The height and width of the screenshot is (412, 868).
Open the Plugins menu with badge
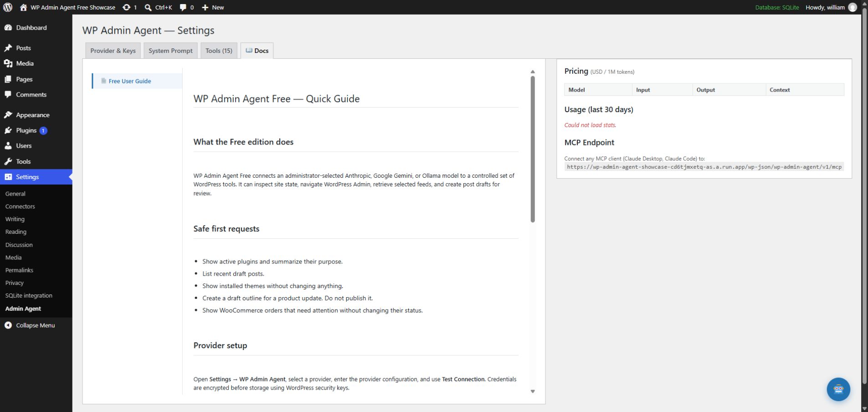[x=36, y=130]
